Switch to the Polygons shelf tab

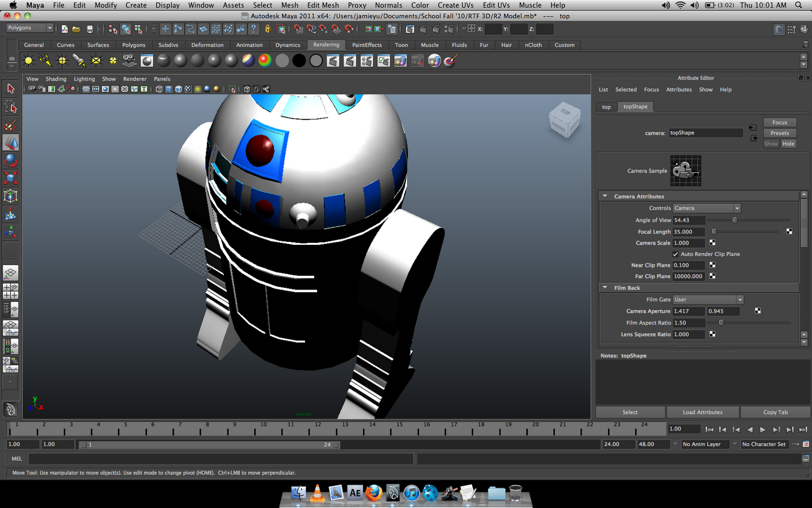pyautogui.click(x=133, y=45)
